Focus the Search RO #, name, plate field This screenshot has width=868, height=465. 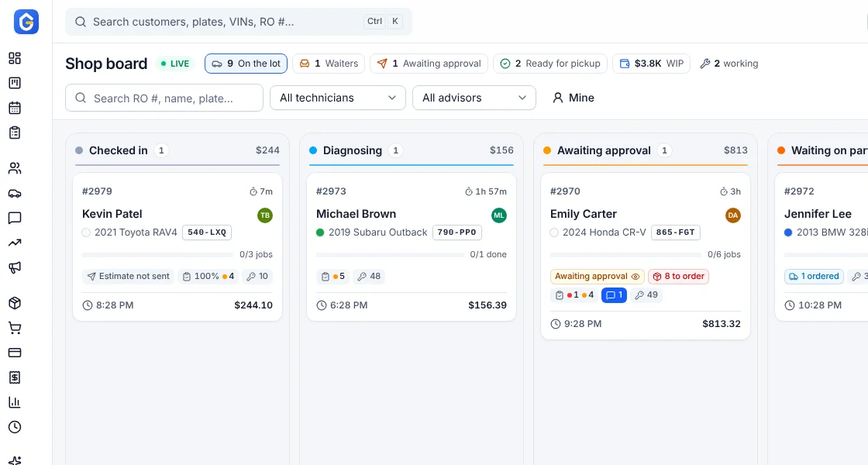click(x=164, y=98)
